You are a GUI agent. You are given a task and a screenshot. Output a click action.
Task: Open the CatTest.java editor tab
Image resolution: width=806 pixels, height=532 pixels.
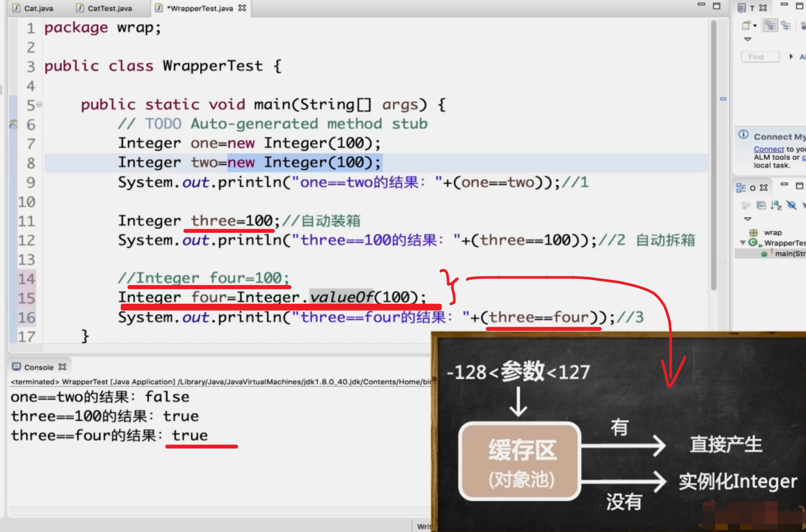click(x=104, y=8)
